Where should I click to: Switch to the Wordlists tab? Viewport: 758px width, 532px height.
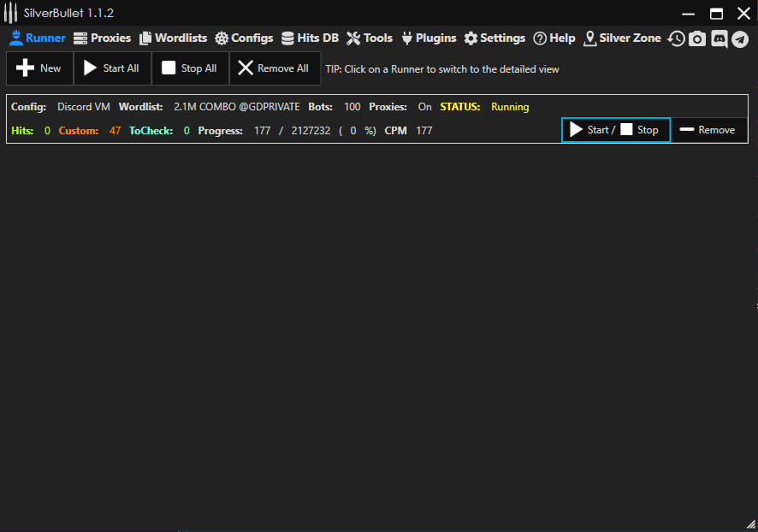pyautogui.click(x=173, y=38)
